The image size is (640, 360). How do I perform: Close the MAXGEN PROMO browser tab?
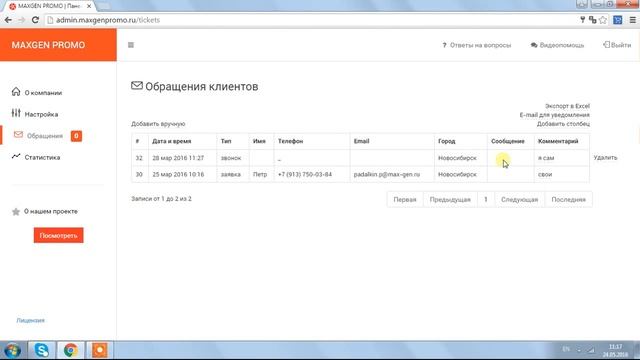click(x=89, y=7)
